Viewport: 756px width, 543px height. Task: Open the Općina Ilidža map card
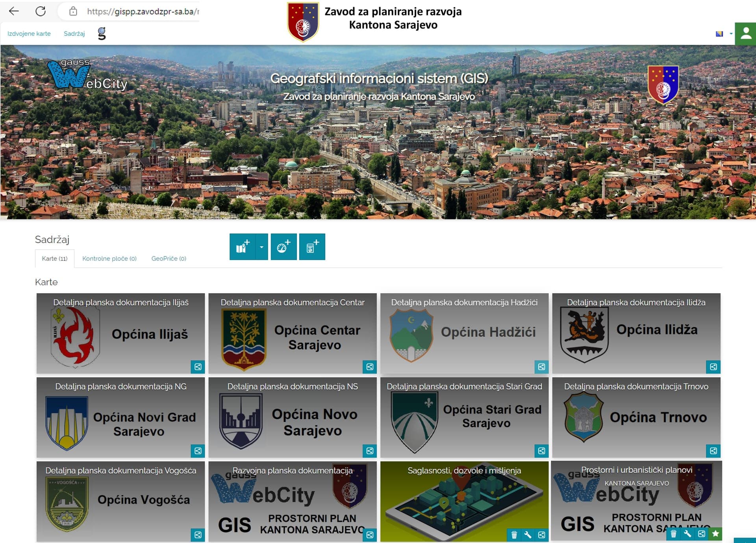pos(636,333)
